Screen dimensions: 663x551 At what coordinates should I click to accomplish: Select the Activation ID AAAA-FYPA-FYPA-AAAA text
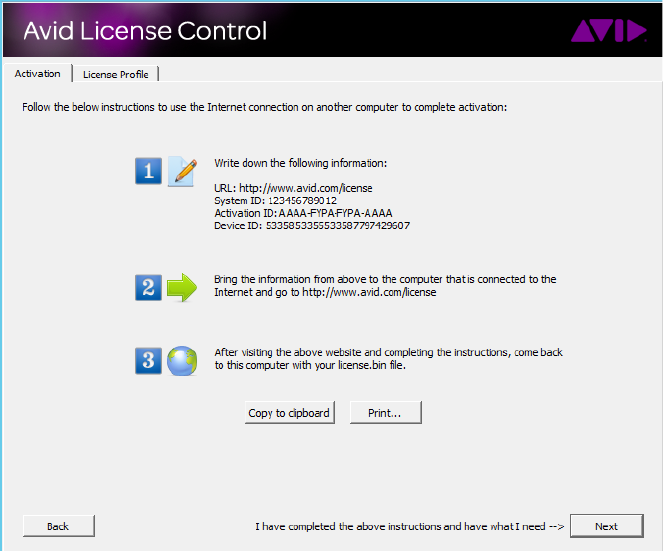pyautogui.click(x=303, y=213)
